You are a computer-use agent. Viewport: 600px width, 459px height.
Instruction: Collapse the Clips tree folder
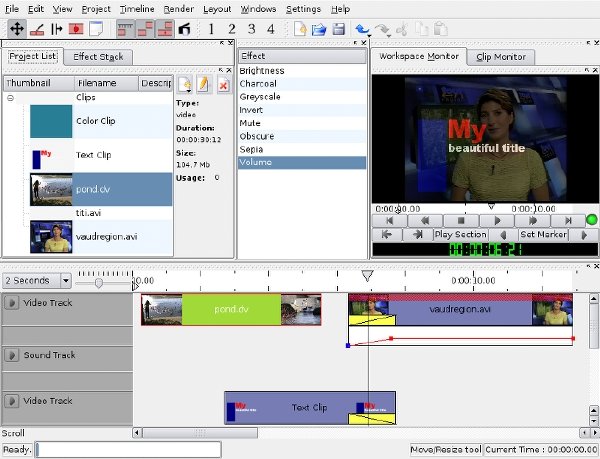tap(11, 98)
